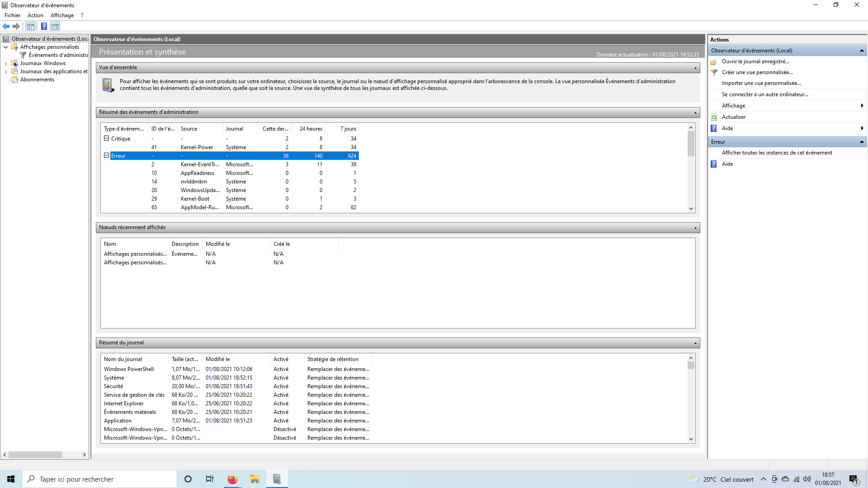Click the Back arrow toolbar icon
Screen dimensions: 868x488
6,26
